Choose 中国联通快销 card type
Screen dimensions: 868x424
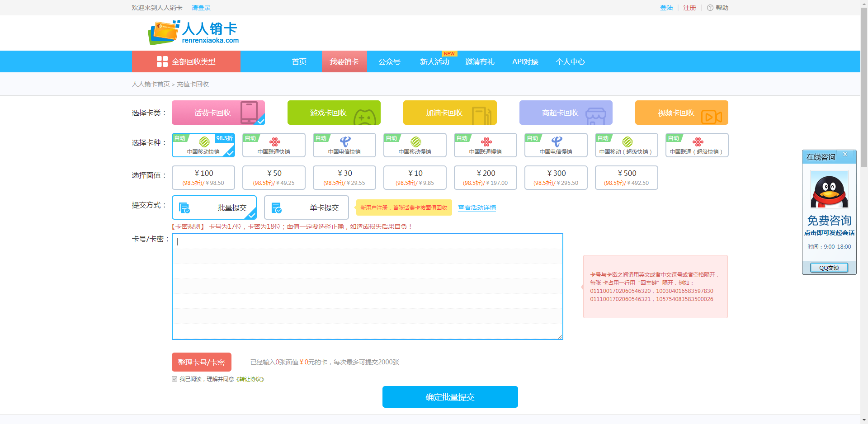274,145
